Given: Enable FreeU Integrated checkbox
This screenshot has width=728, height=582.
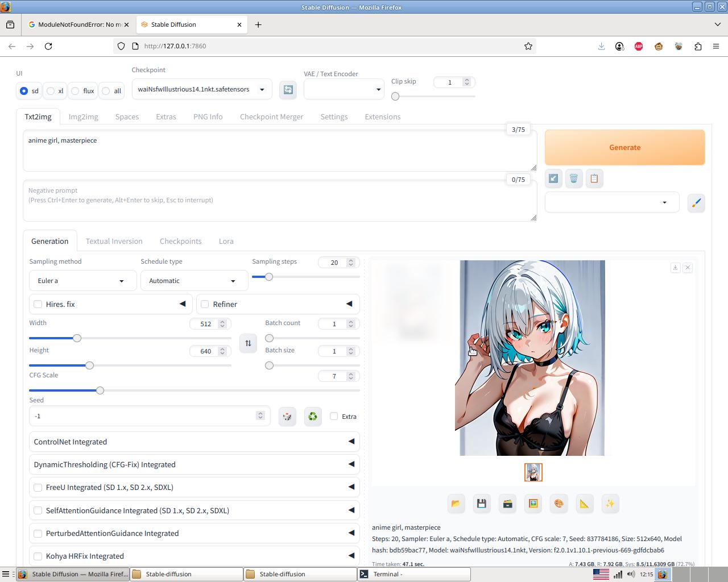Looking at the screenshot, I should point(38,488).
